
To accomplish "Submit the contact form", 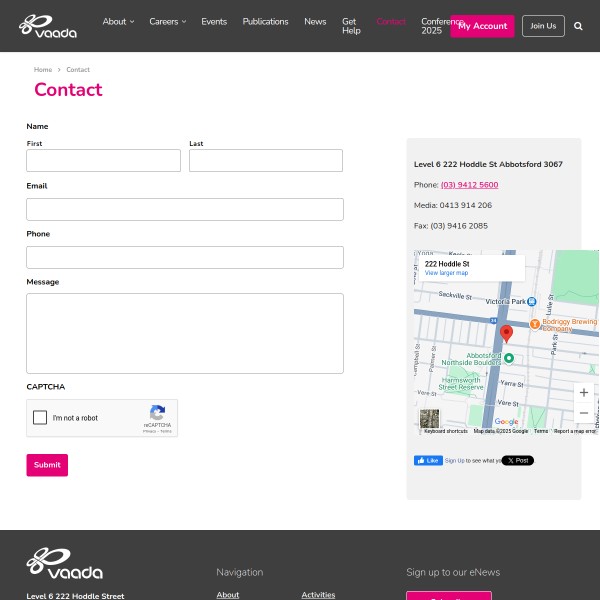I will pyautogui.click(x=47, y=465).
